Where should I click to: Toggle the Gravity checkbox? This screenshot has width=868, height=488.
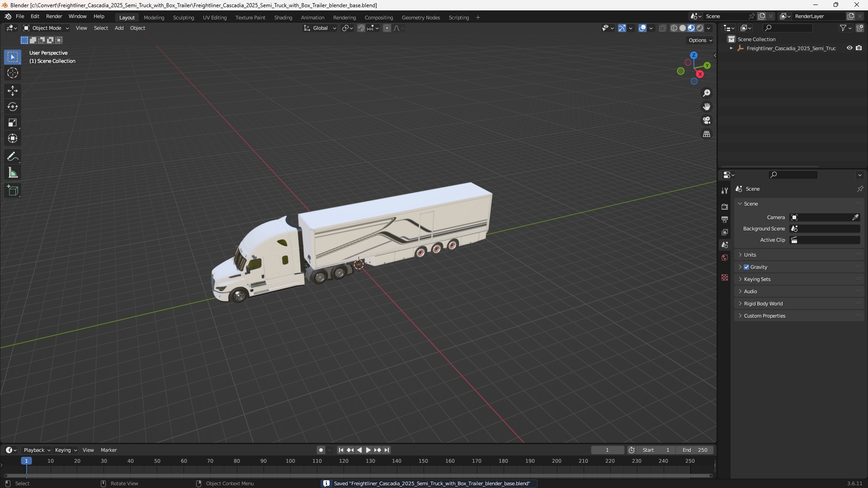pyautogui.click(x=746, y=267)
